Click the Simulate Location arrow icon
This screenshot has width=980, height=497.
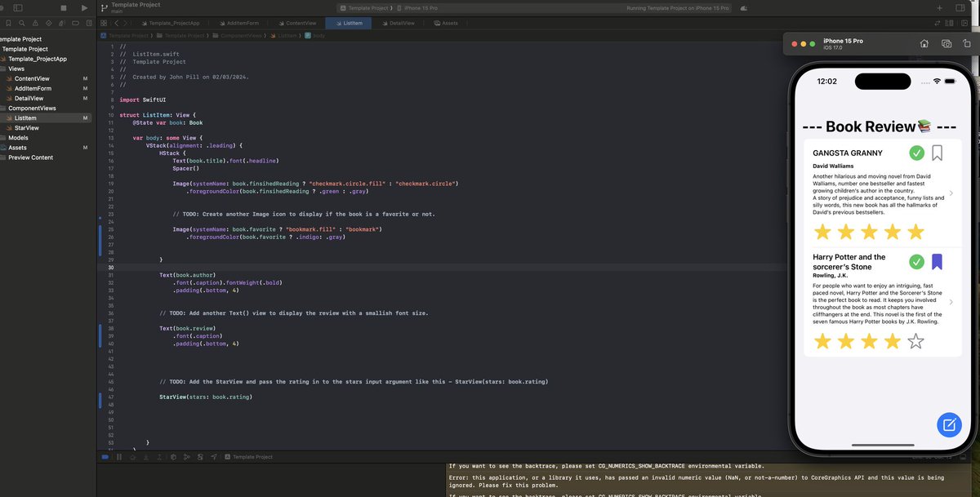pos(214,457)
